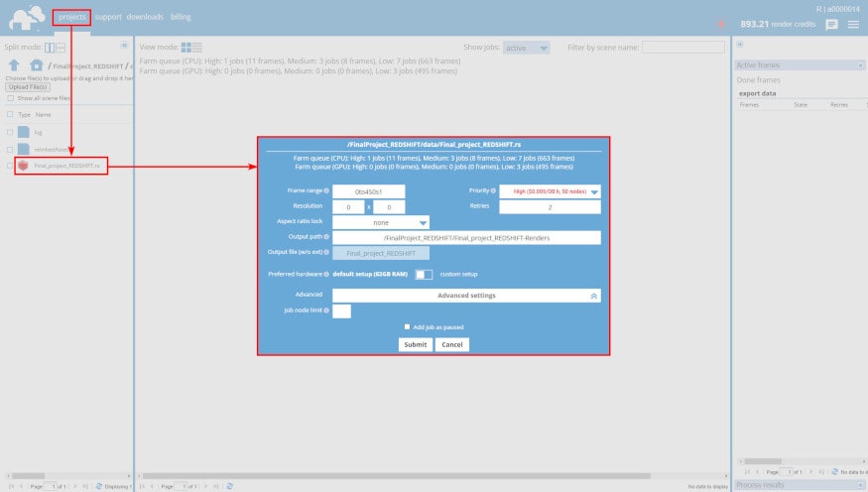
Task: Select horizontal split mode icon
Action: [61, 48]
